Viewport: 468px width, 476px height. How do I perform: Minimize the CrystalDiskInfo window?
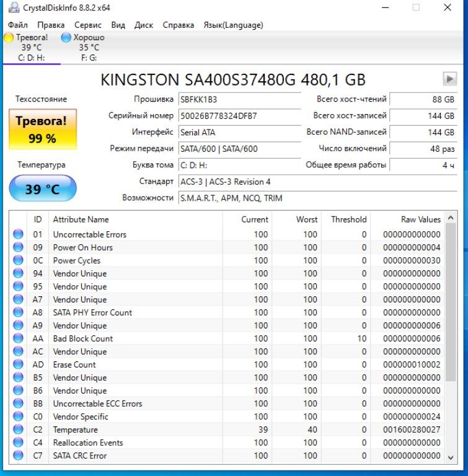(x=386, y=7)
